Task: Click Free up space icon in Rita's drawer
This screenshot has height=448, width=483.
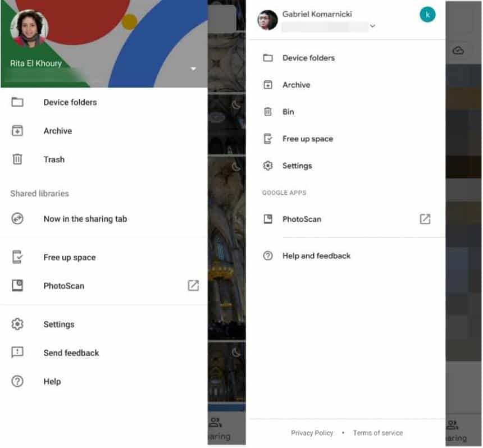Action: (x=17, y=257)
